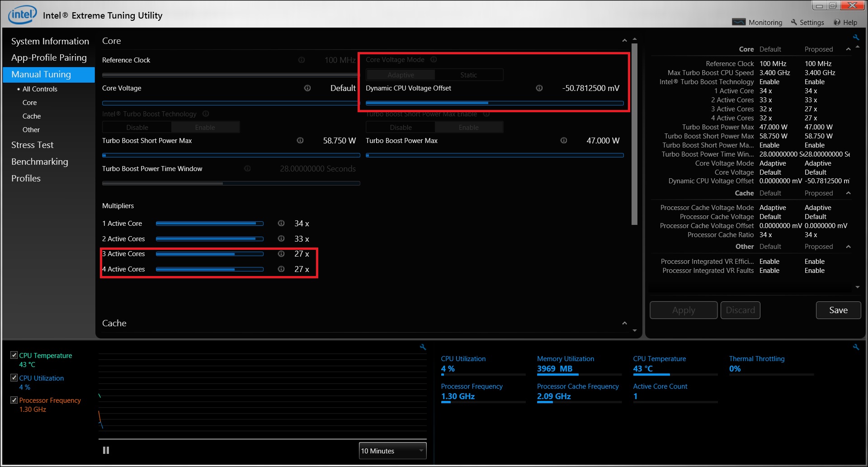The image size is (868, 467).
Task: Collapse the Cache group in summary panel
Action: point(848,193)
